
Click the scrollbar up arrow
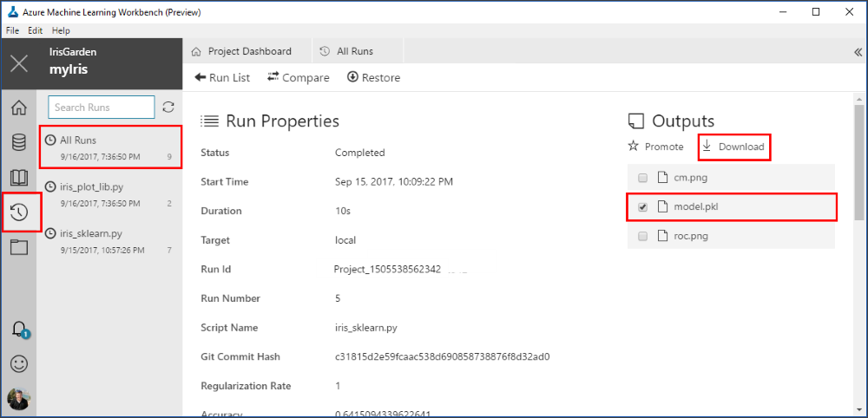(858, 98)
